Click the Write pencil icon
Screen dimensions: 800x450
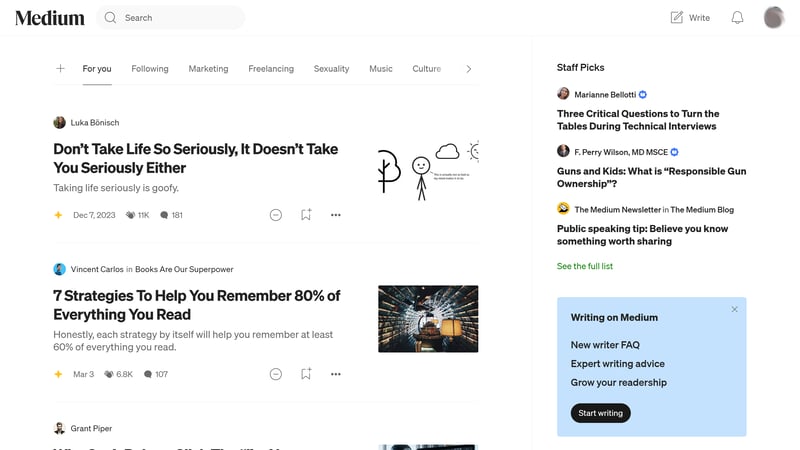(677, 17)
